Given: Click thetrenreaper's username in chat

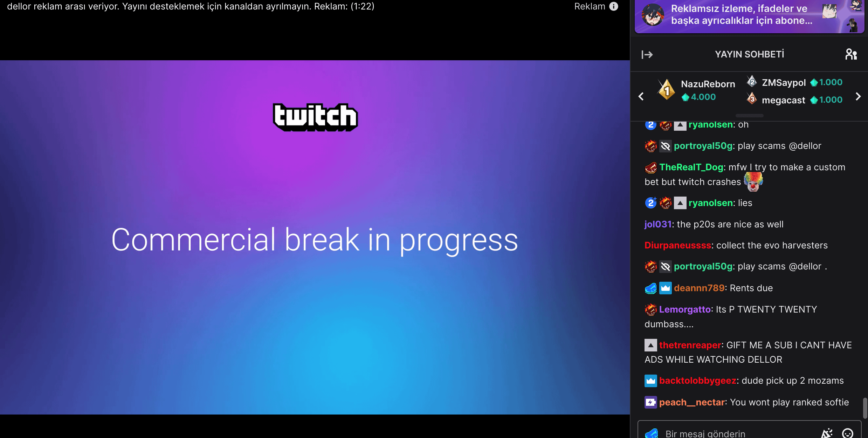Looking at the screenshot, I should click(x=690, y=345).
